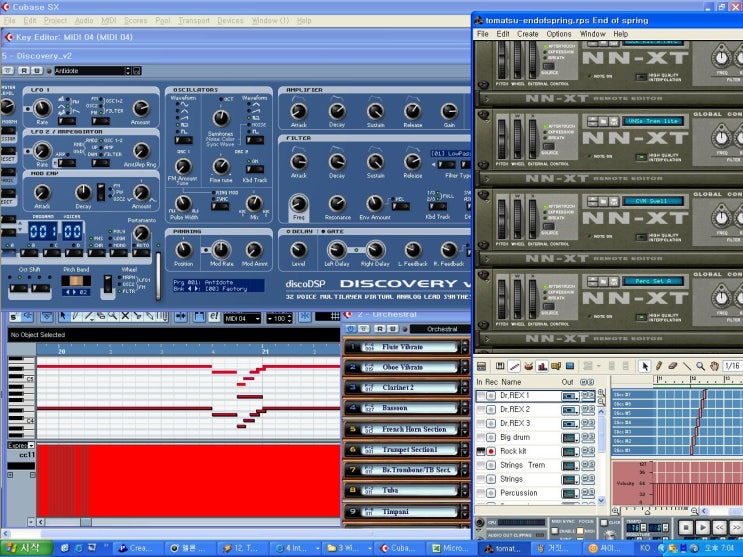This screenshot has width=743, height=557.
Task: Show the REX lane in Reason sequencer
Action: point(515,366)
